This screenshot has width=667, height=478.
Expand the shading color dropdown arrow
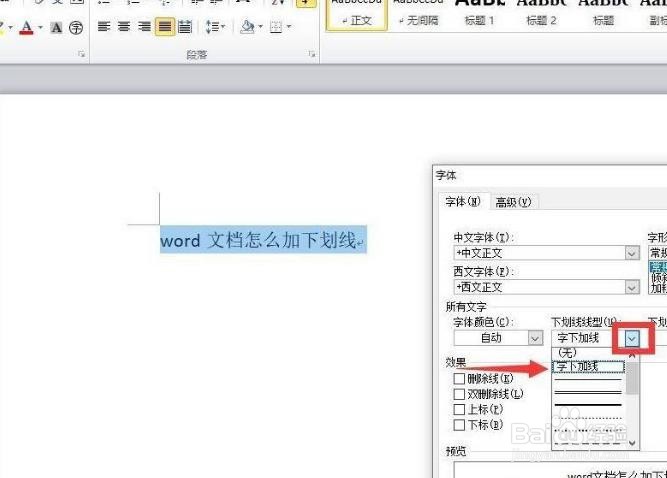coord(260,27)
